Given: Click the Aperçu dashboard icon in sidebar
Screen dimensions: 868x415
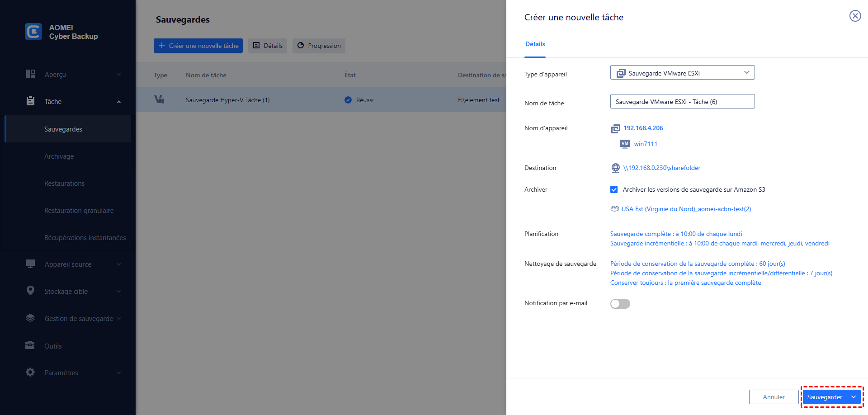Looking at the screenshot, I should coord(30,74).
